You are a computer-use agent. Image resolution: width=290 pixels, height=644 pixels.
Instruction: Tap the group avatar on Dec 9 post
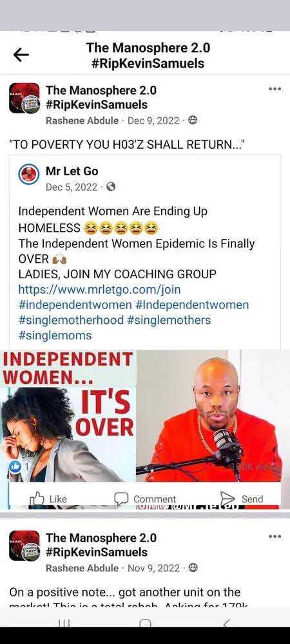pos(24,98)
